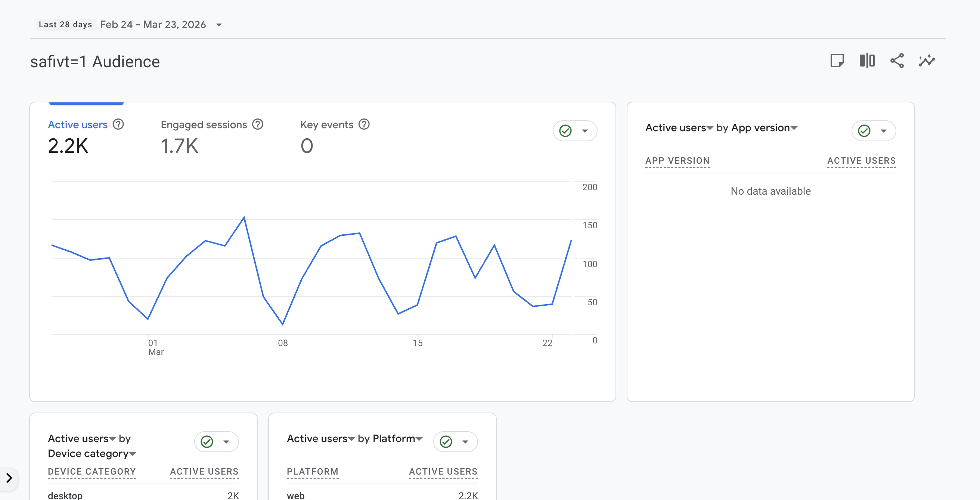
Task: Click the share report icon
Action: pos(897,61)
